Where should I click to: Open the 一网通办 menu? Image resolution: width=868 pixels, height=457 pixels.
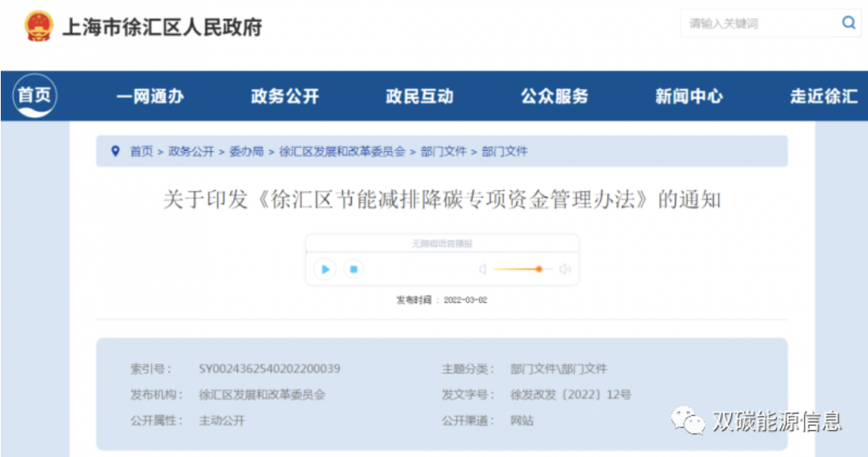tap(149, 96)
